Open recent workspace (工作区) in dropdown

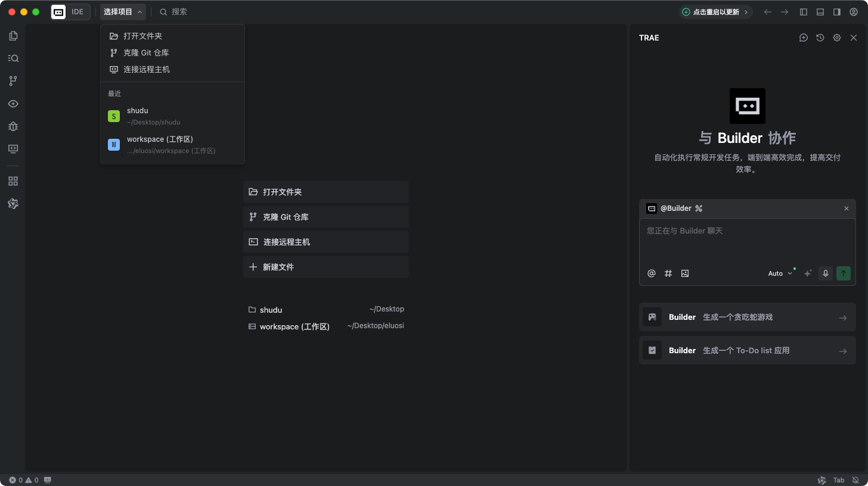[x=173, y=145]
